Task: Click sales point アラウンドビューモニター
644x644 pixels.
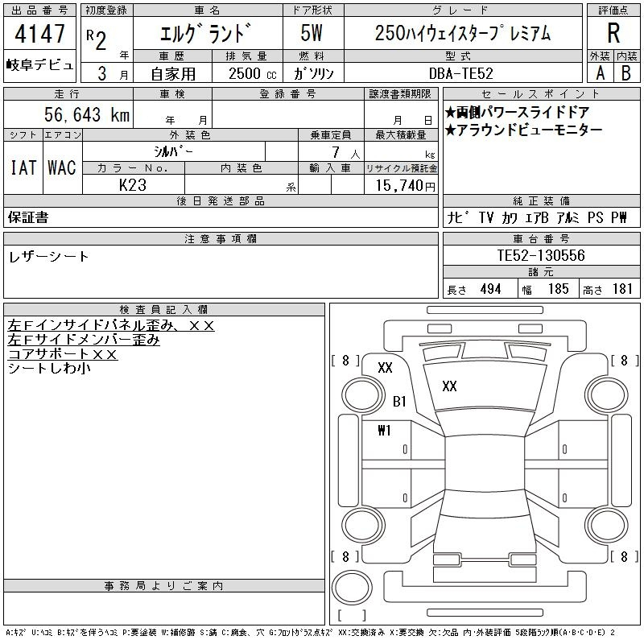Action: [x=524, y=130]
